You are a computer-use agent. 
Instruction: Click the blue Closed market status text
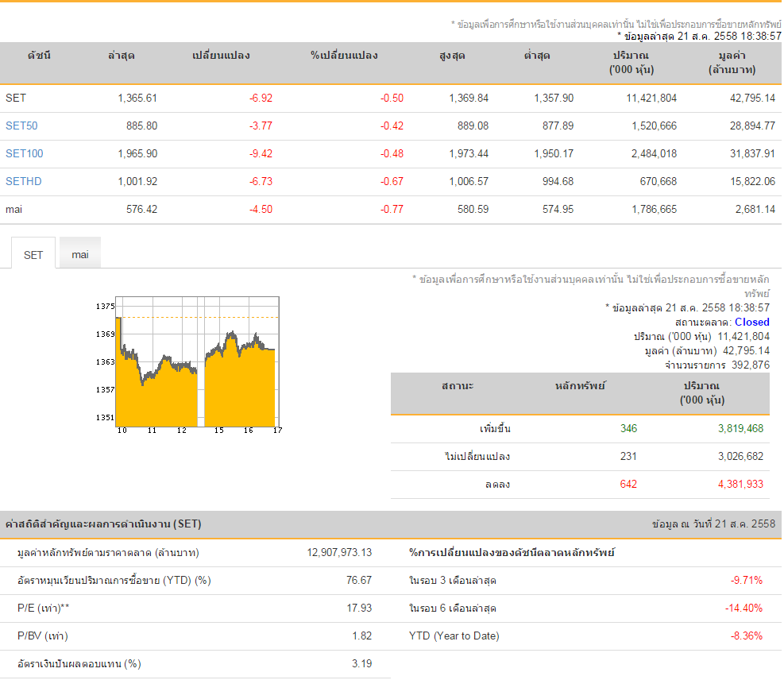751,323
